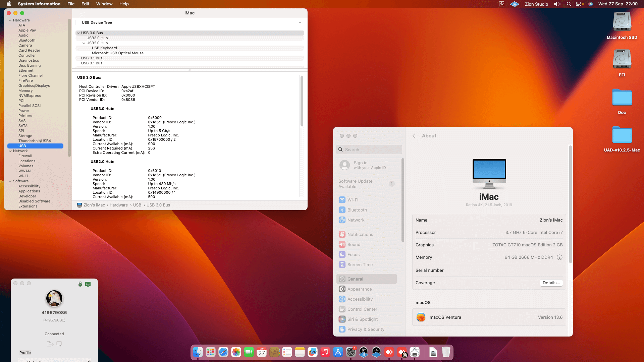Select Thunderbolt/USB4 in the sidebar
644x362 pixels.
(x=35, y=141)
